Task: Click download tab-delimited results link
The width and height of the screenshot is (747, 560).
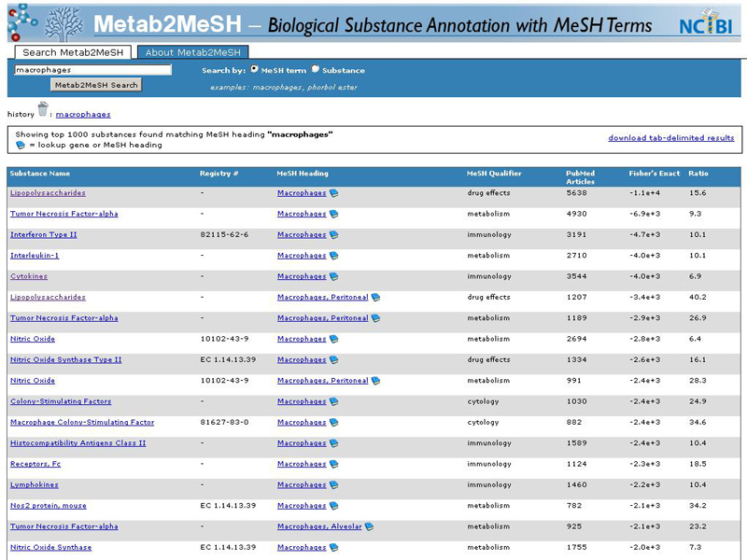Action: point(671,138)
